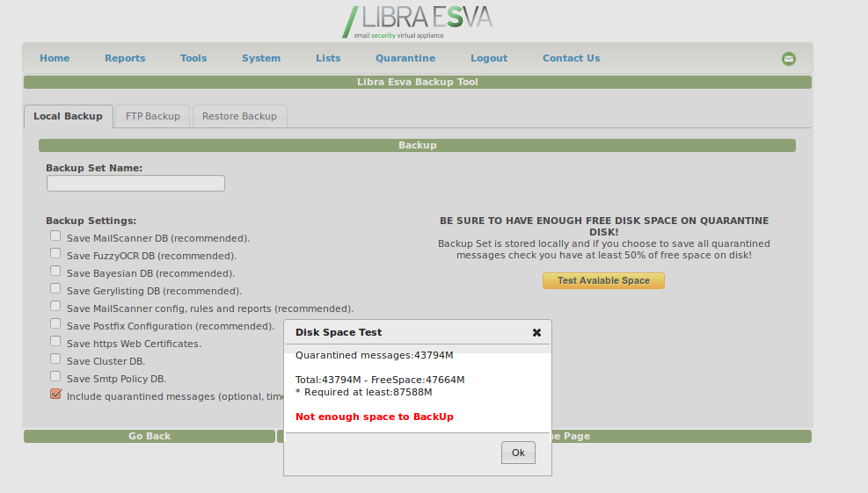Viewport: 868px width, 493px height.
Task: Switch to the Restore Backup tab
Action: pyautogui.click(x=239, y=116)
